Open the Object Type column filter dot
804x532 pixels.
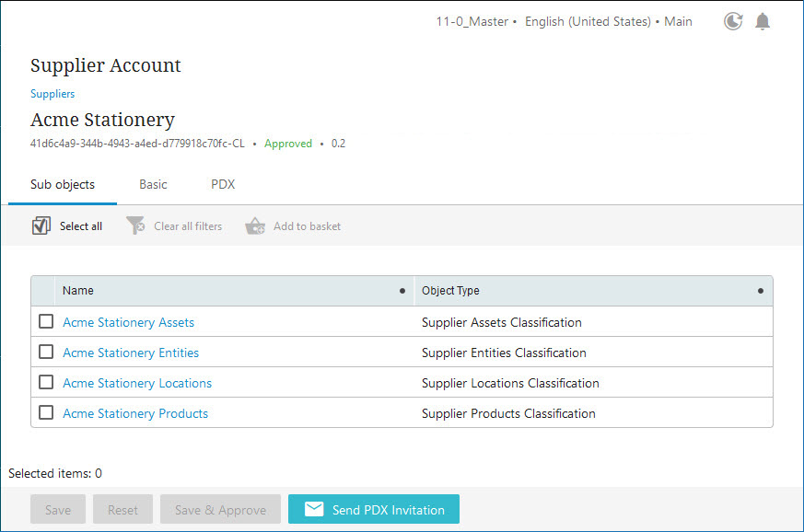[761, 291]
